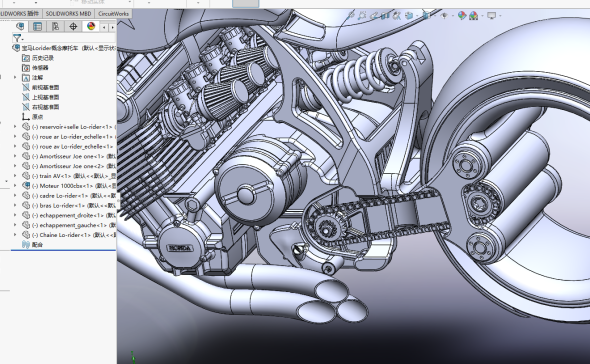Click the View Orientation cube icon
The width and height of the screenshot is (590, 364).
409,15
